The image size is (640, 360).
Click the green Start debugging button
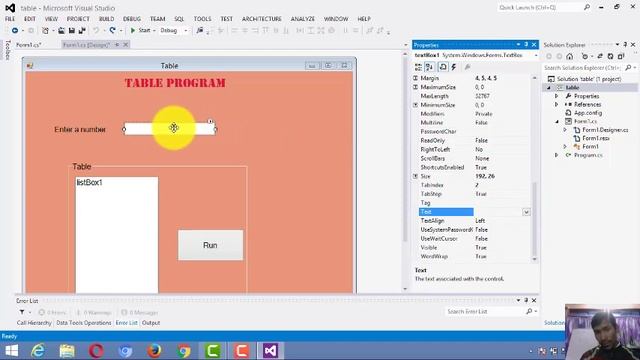click(140, 31)
